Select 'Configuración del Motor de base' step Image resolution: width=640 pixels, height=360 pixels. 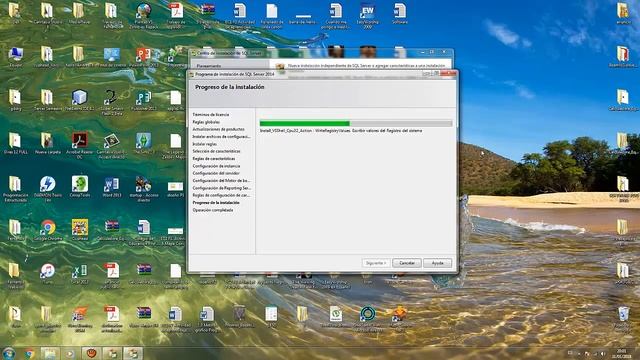pos(221,181)
